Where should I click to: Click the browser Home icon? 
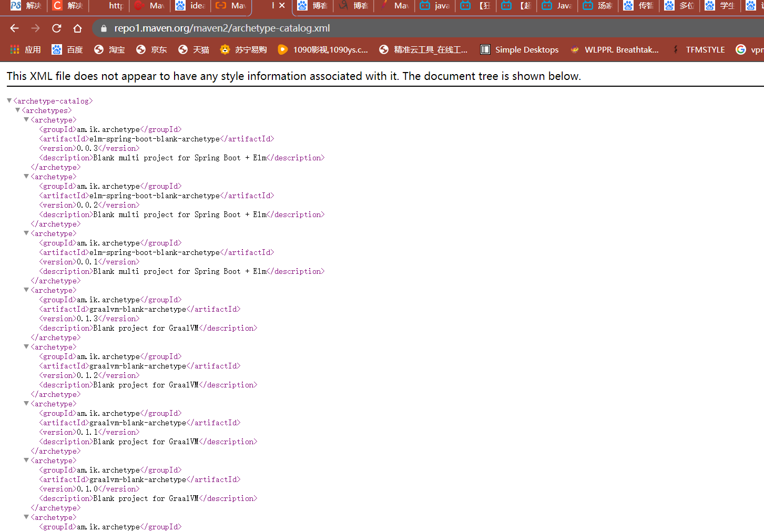point(77,29)
